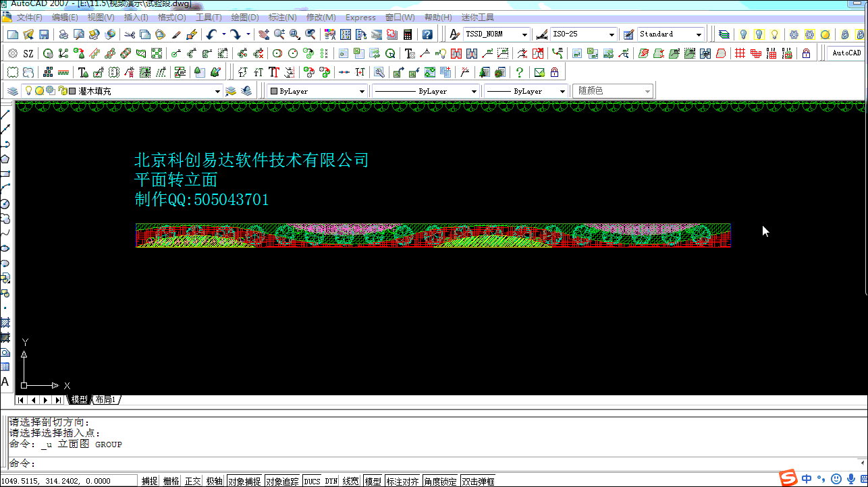Open the Express menu

click(360, 17)
